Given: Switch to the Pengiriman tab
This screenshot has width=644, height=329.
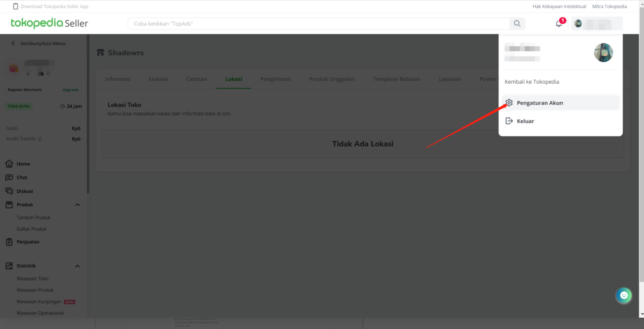Looking at the screenshot, I should pyautogui.click(x=275, y=79).
